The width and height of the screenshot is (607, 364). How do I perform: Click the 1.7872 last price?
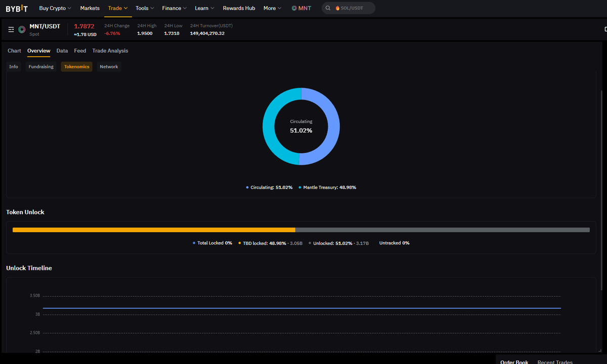pos(84,26)
